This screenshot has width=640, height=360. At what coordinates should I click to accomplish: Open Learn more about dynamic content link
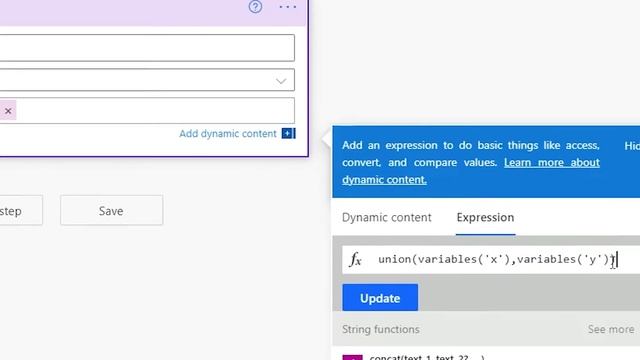tap(551, 162)
